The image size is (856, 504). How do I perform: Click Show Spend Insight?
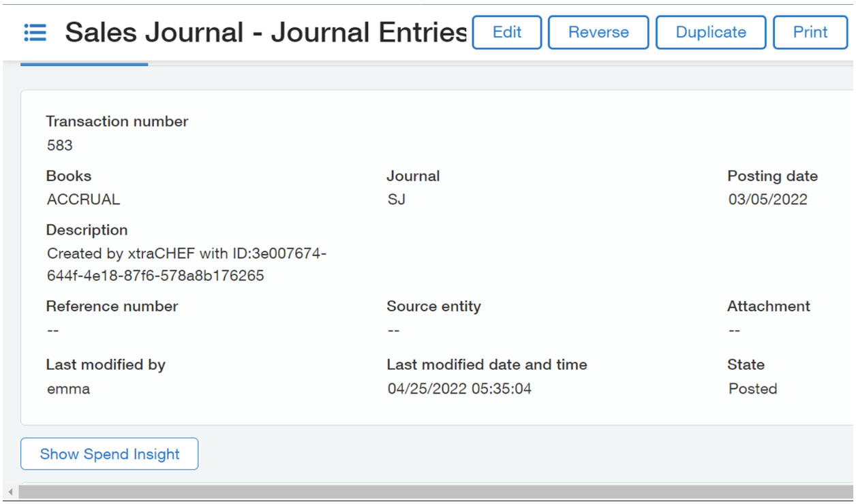pos(109,454)
